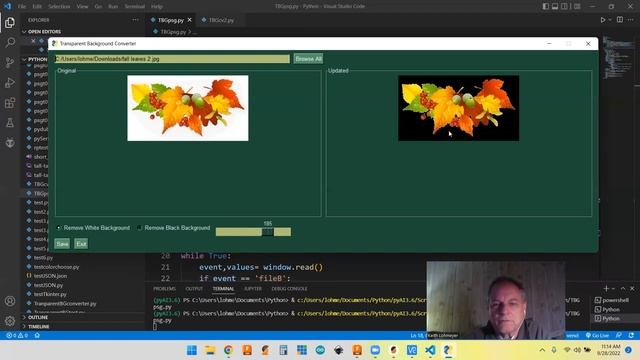
Task: Click the threshold slider handle at 185
Action: click(x=268, y=232)
